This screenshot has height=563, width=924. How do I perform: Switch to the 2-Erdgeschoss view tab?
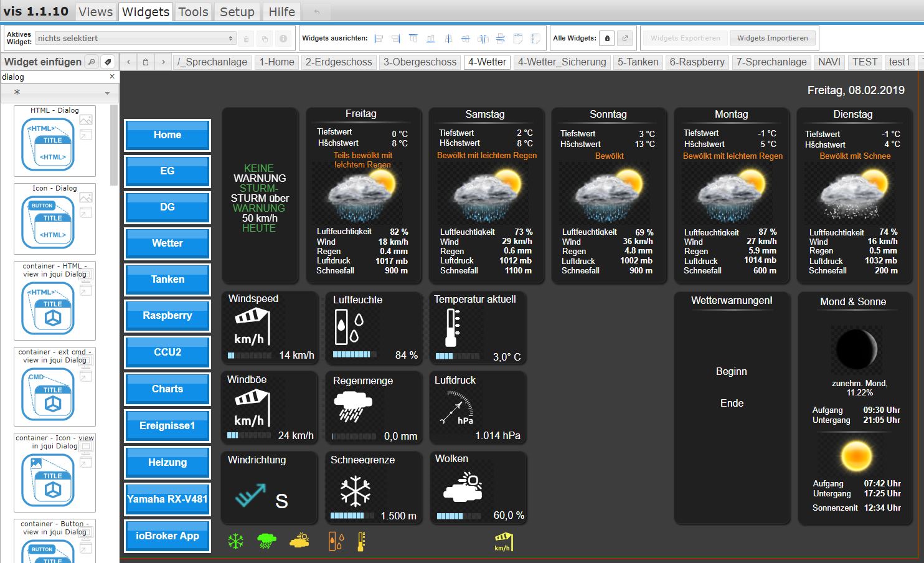tap(339, 62)
